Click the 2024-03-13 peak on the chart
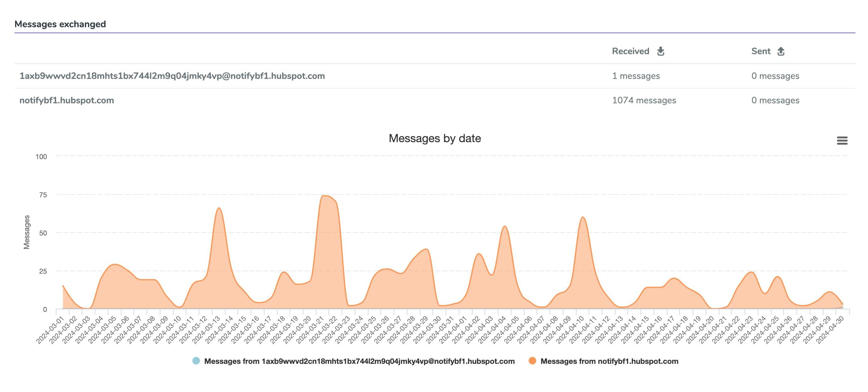The height and width of the screenshot is (392, 868). pos(219,208)
